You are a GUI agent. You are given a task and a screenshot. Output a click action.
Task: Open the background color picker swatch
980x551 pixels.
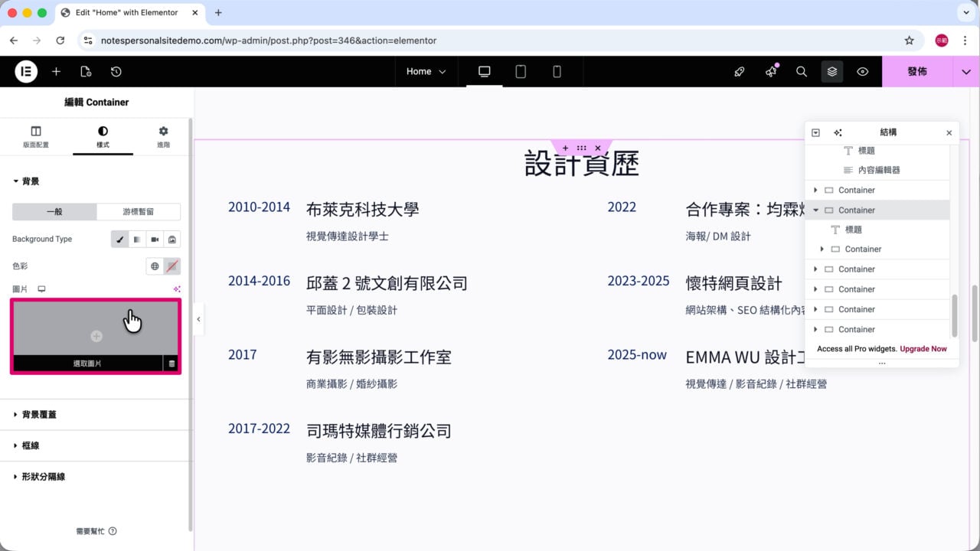coord(172,266)
